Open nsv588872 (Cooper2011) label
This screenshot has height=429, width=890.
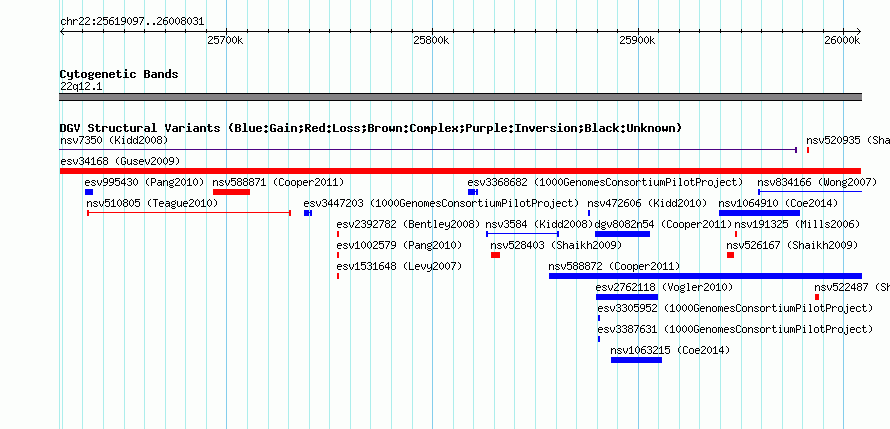(614, 266)
